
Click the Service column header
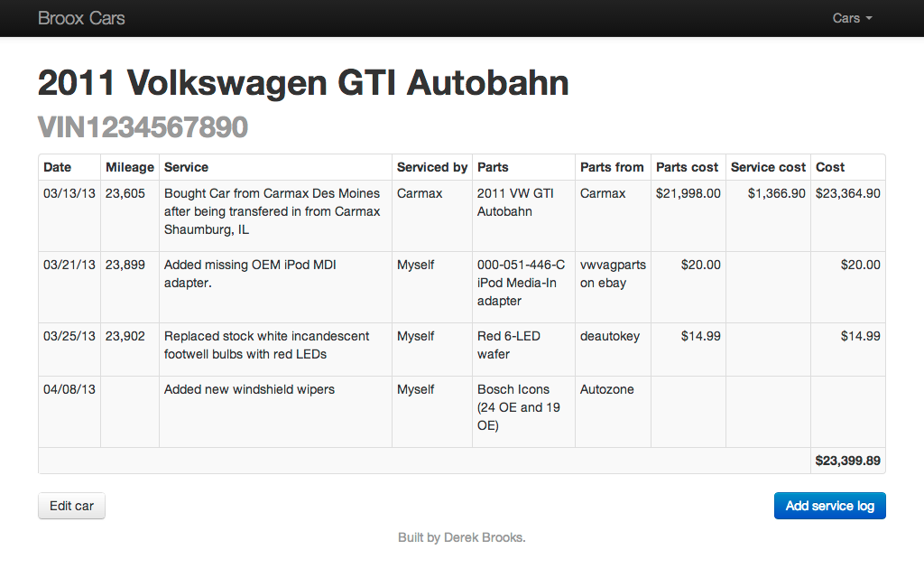(x=186, y=167)
